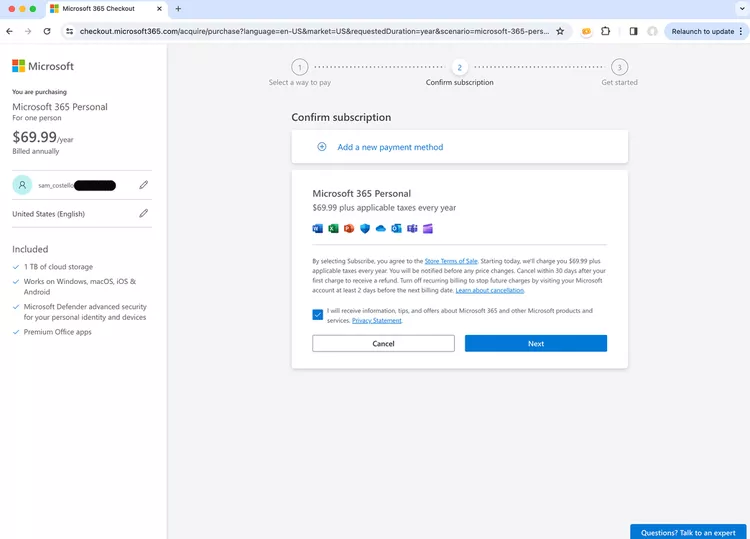
Task: Open the tab search dropdown arrow
Action: [x=742, y=9]
